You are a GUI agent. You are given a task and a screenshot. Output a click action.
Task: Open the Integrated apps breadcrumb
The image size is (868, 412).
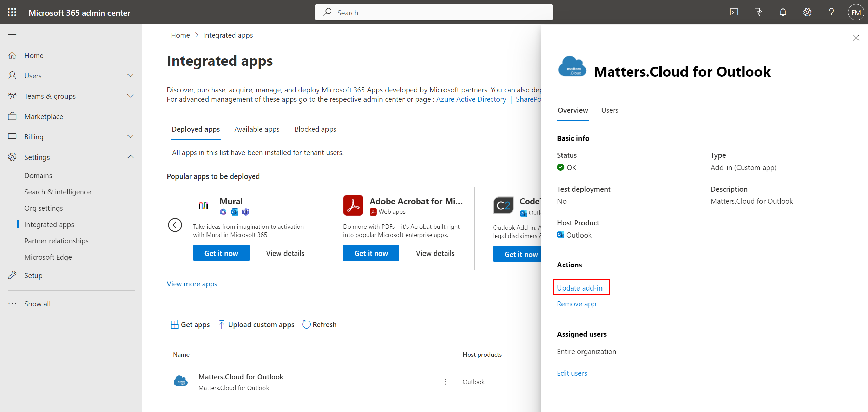(x=228, y=35)
